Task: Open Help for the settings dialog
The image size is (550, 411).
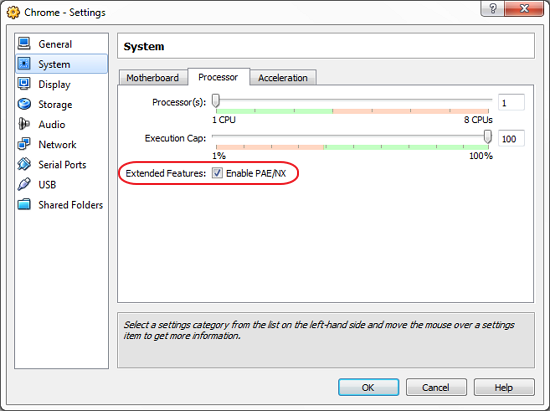Action: coord(504,388)
